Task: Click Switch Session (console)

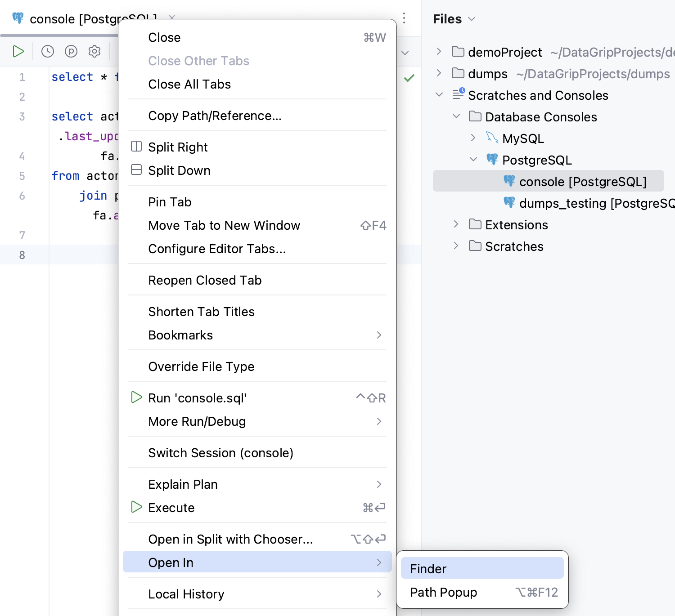Action: coord(220,452)
